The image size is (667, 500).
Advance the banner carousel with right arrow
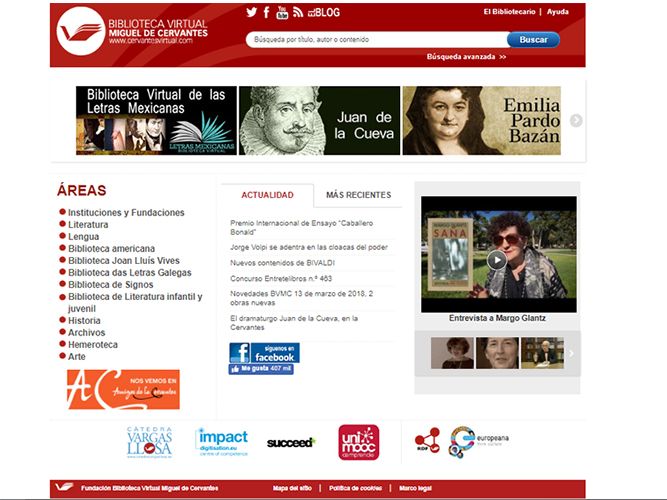coord(576,121)
